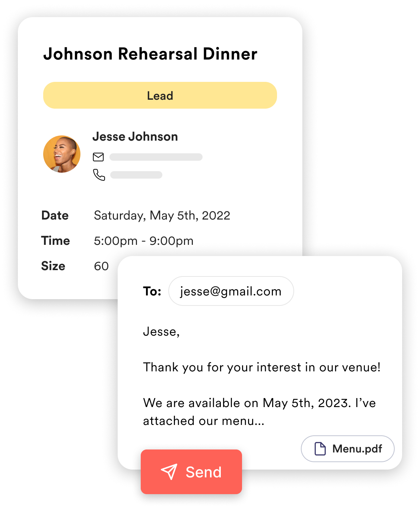
Task: Click the envelope email icon
Action: click(x=98, y=157)
